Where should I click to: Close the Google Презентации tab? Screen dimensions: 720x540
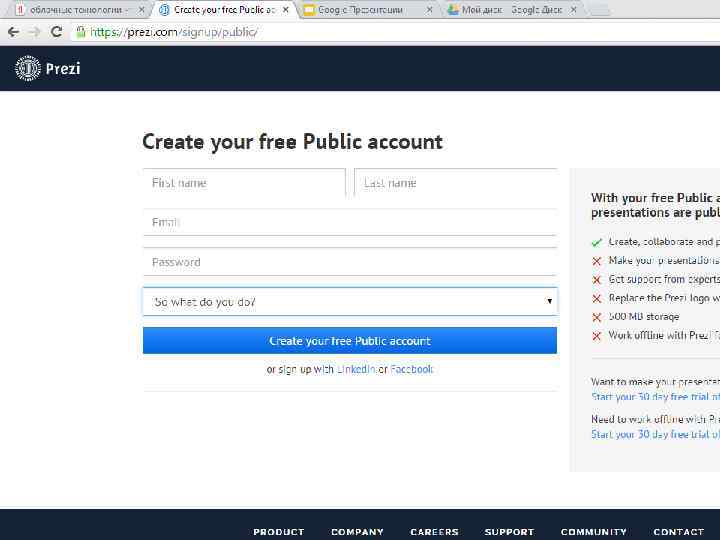pos(429,9)
